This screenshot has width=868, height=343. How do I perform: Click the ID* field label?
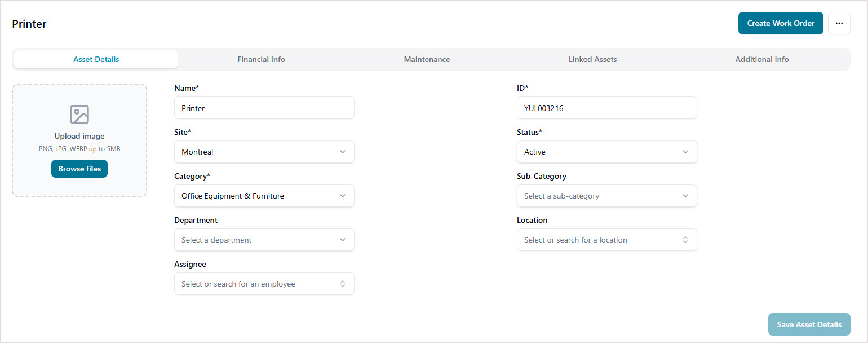pyautogui.click(x=522, y=88)
